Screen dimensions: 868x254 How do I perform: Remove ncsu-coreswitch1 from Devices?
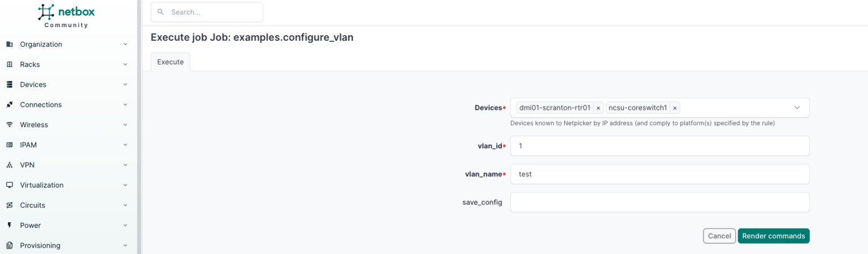point(675,108)
